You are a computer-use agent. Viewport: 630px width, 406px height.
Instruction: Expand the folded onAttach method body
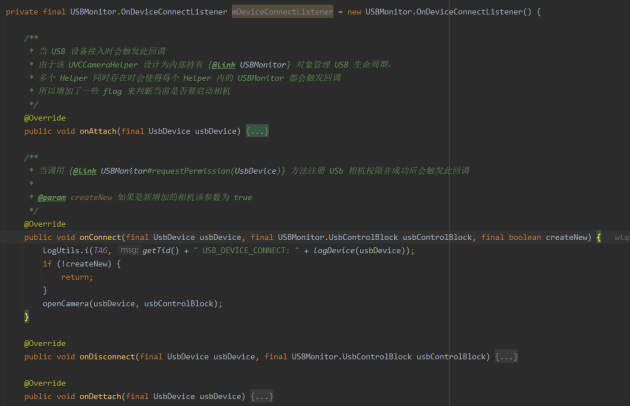click(x=257, y=131)
